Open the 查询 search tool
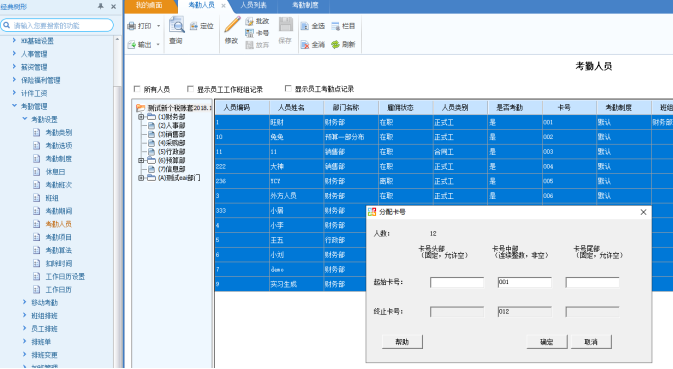Image resolution: width=673 pixels, height=369 pixels. click(176, 30)
